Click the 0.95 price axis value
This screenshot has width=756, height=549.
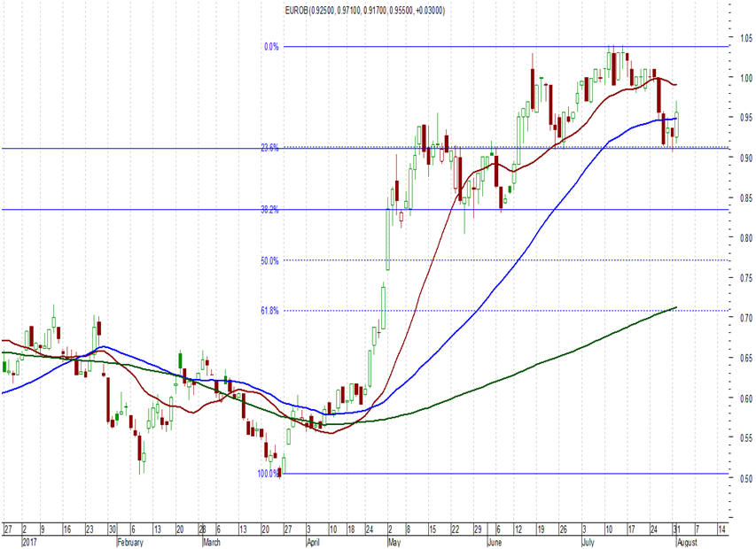746,117
